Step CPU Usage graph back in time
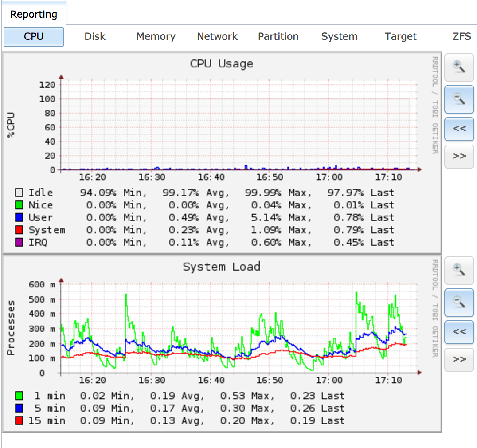The width and height of the screenshot is (477, 448). (x=459, y=129)
